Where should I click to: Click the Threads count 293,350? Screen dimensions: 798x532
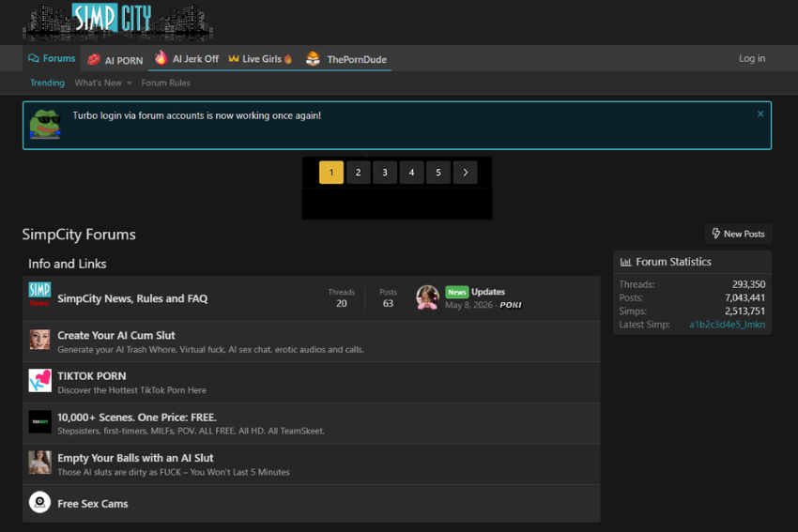click(748, 284)
